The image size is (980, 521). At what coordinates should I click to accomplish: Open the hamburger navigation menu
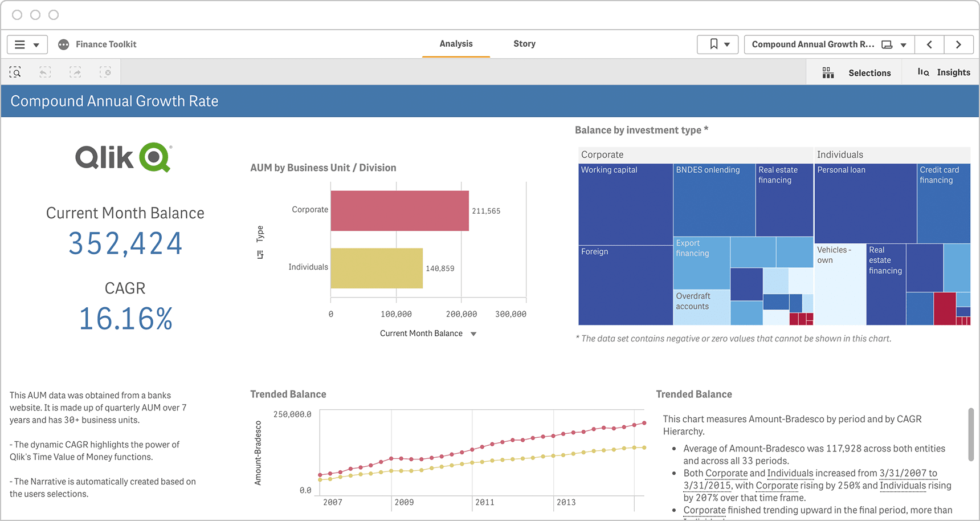[20, 44]
